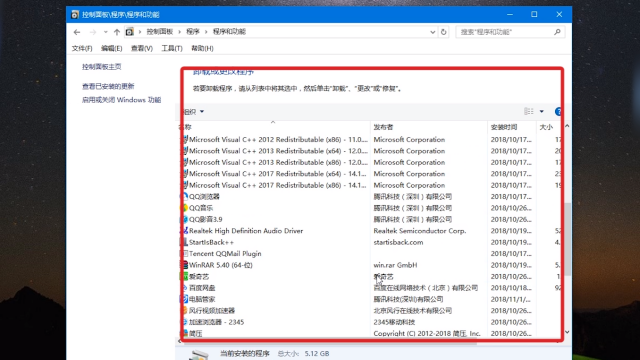Image resolution: width=640 pixels, height=360 pixels.
Task: Open the 文件(F) menu
Action: pyautogui.click(x=82, y=48)
